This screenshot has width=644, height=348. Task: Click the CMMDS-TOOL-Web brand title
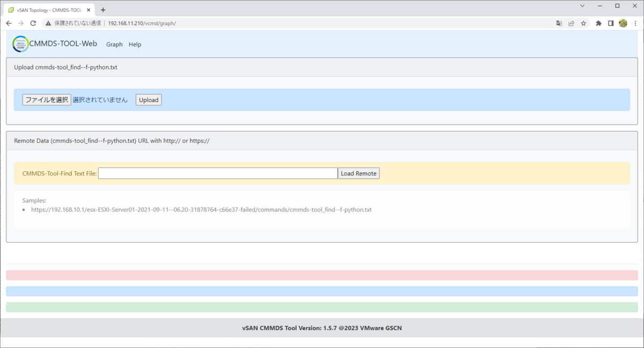63,44
